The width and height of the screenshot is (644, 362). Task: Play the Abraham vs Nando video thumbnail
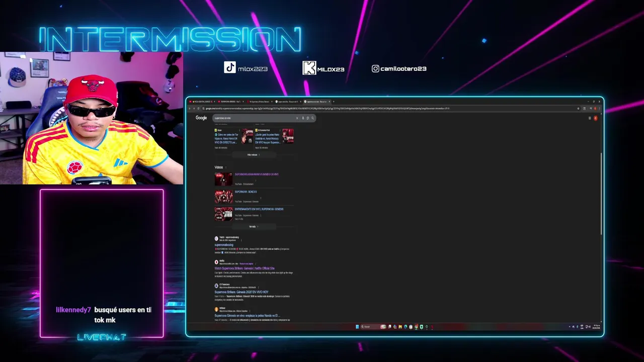223,179
